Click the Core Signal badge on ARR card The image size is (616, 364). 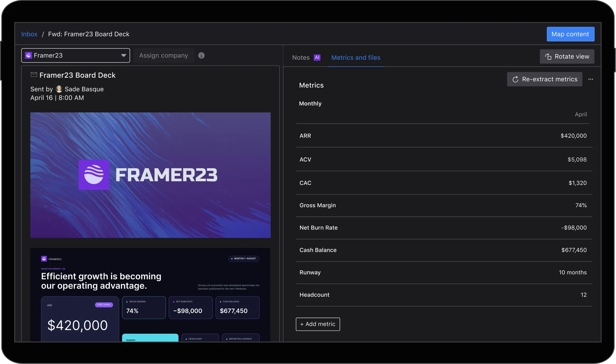click(104, 305)
